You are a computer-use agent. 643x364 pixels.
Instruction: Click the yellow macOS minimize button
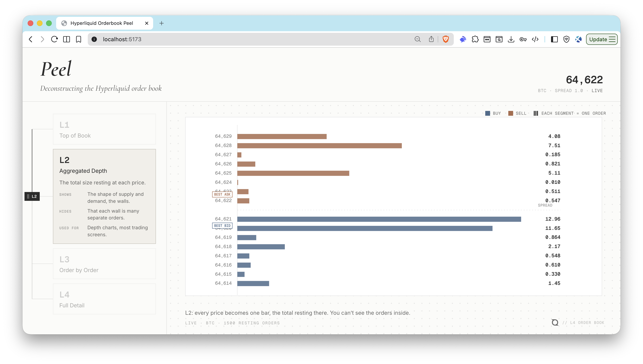39,23
